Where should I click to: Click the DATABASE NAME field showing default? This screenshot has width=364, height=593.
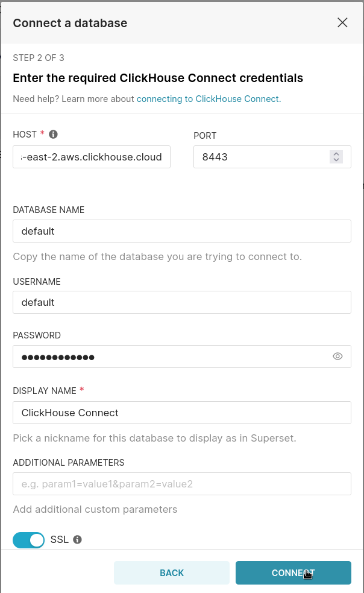click(182, 231)
